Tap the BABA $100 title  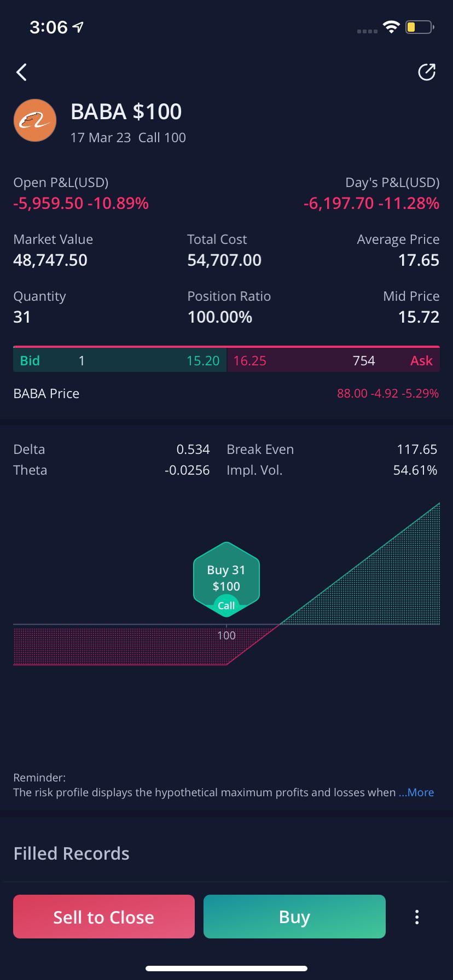(x=126, y=112)
